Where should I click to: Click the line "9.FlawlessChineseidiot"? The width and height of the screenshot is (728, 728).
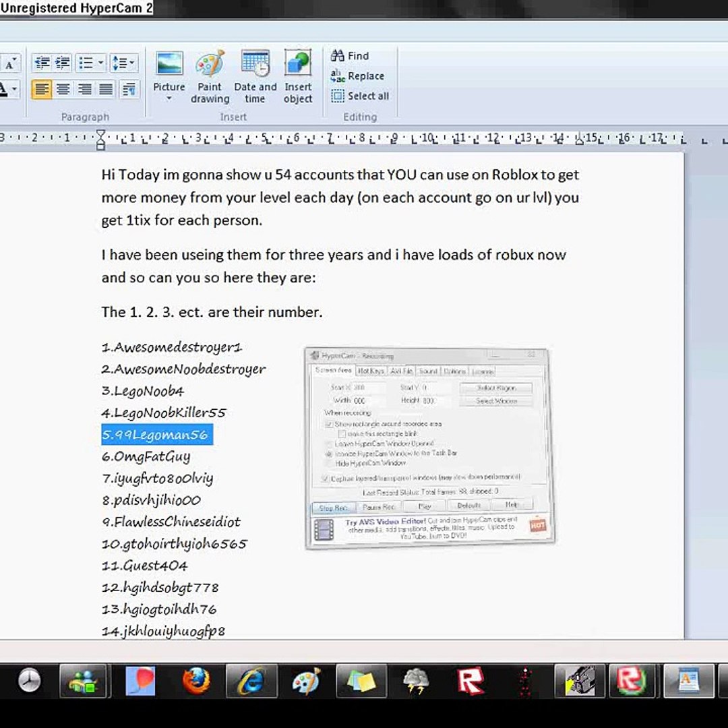point(171,522)
